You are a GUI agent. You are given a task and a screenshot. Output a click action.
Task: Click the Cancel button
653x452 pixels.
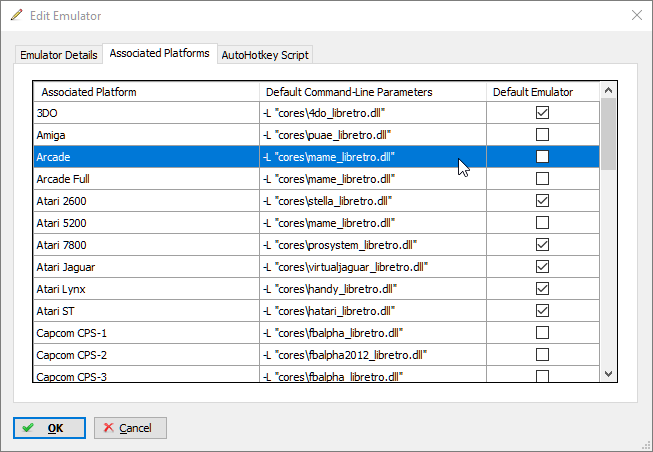pos(130,428)
